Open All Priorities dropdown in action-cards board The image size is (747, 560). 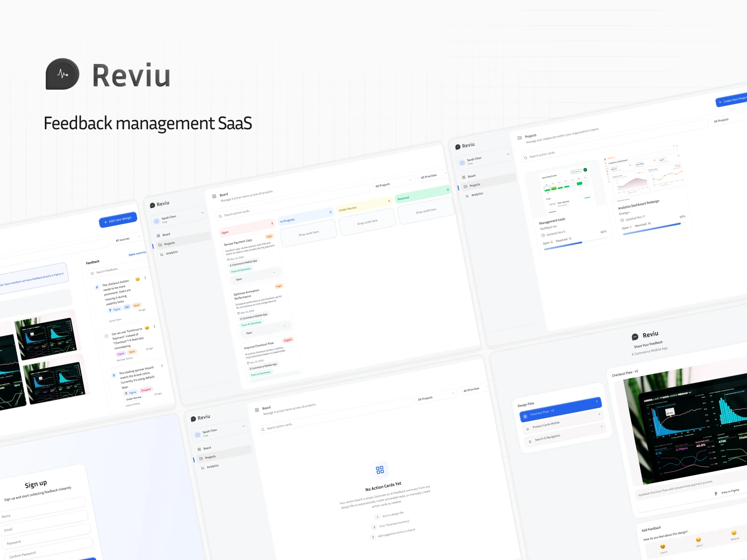click(x=432, y=175)
